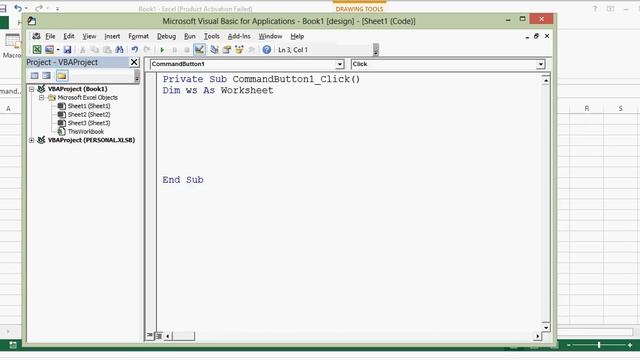Screen dimensions: 640x360
Task: Click Excel undo arrow in quick access toolbar
Action: click(x=18, y=8)
